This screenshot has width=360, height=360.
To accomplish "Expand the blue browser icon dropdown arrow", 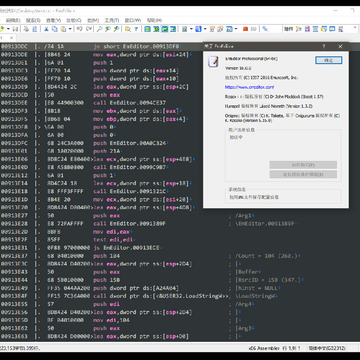I will point(205,29).
